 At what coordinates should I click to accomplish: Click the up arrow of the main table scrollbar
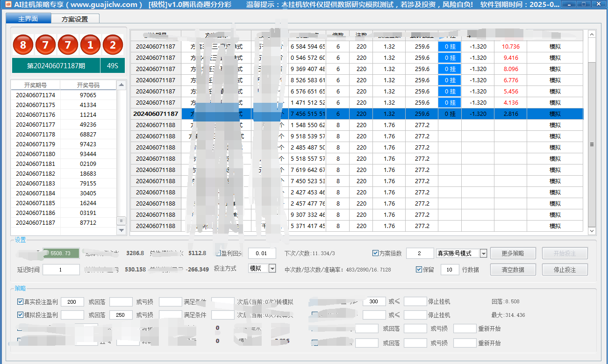pos(592,34)
